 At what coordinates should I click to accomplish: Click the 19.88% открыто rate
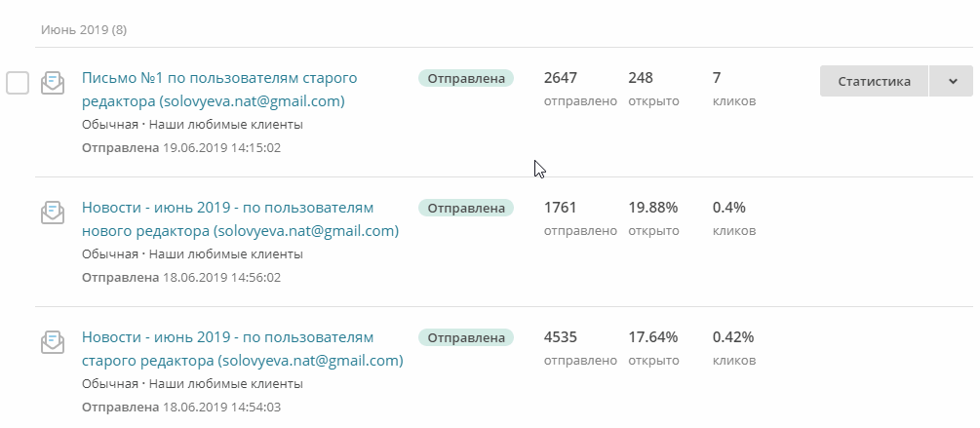click(x=652, y=208)
